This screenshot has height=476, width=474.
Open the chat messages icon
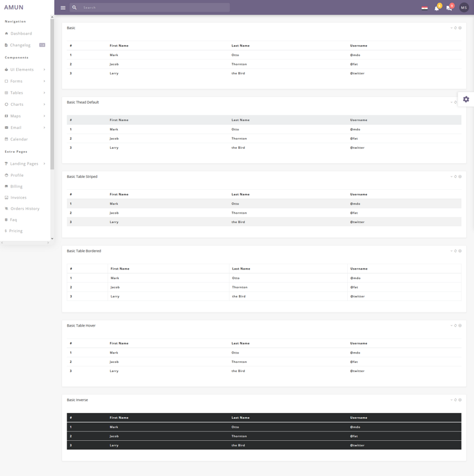tap(449, 8)
